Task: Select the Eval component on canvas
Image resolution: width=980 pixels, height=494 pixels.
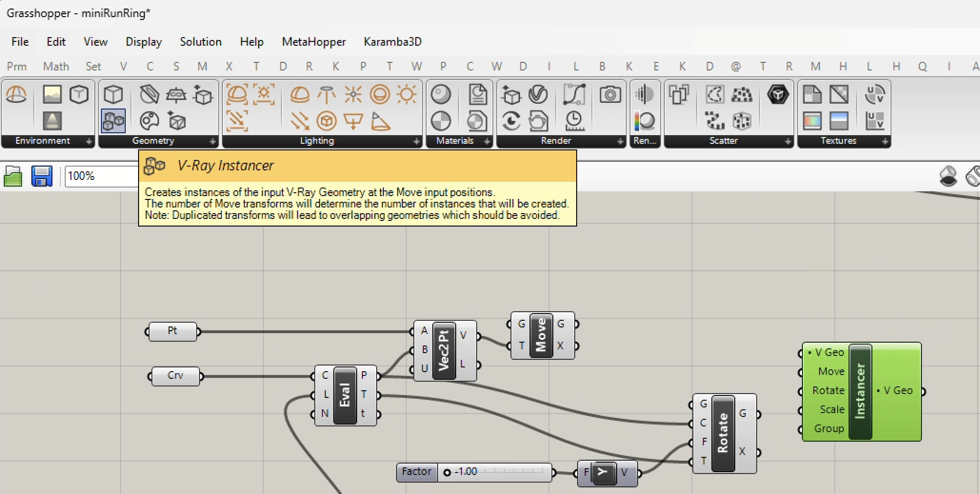Action: 345,395
